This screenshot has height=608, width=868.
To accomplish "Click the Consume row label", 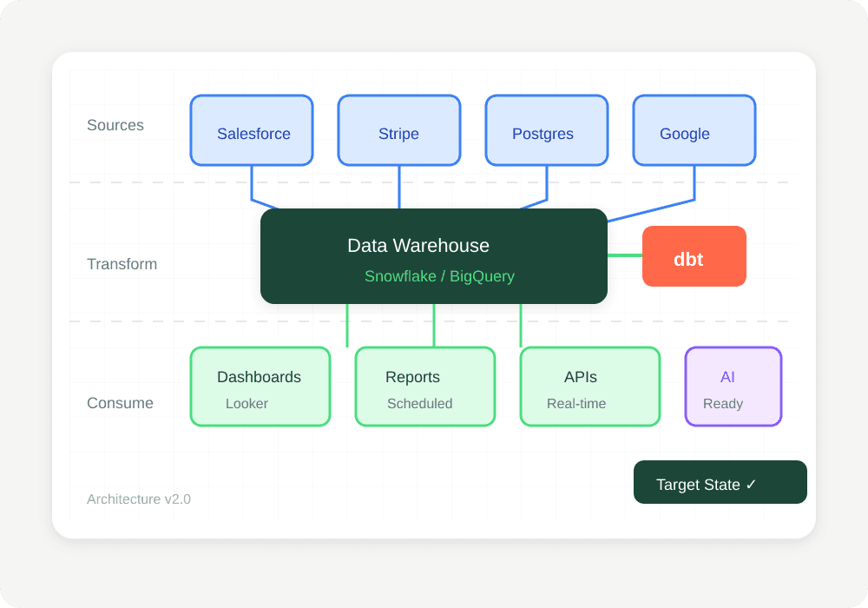I will pos(120,403).
